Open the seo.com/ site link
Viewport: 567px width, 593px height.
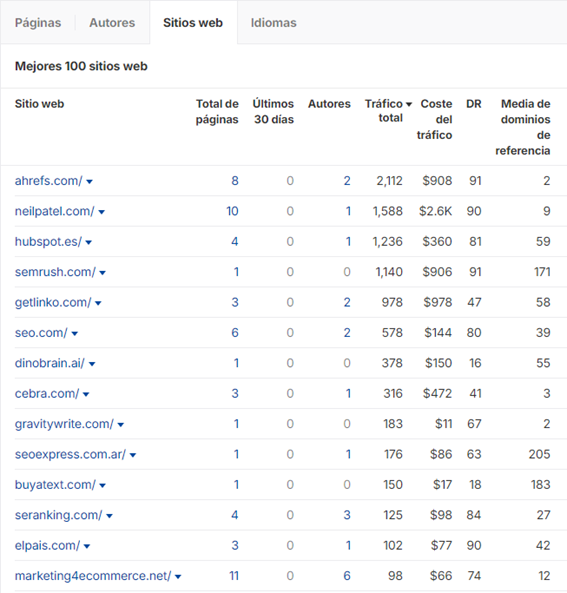coord(41,332)
